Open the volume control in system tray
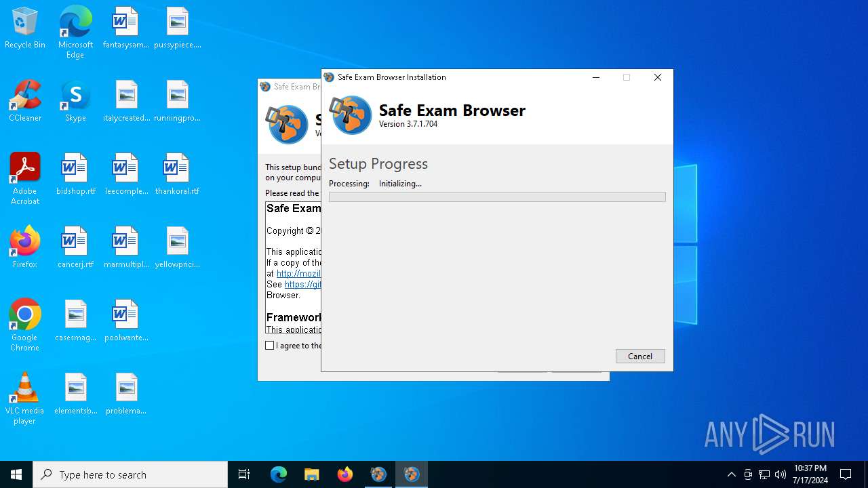This screenshot has width=868, height=488. click(781, 474)
